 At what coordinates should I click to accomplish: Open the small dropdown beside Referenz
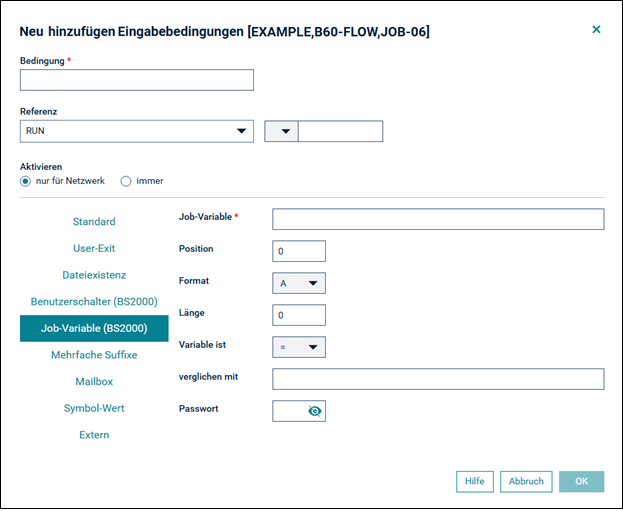(282, 131)
